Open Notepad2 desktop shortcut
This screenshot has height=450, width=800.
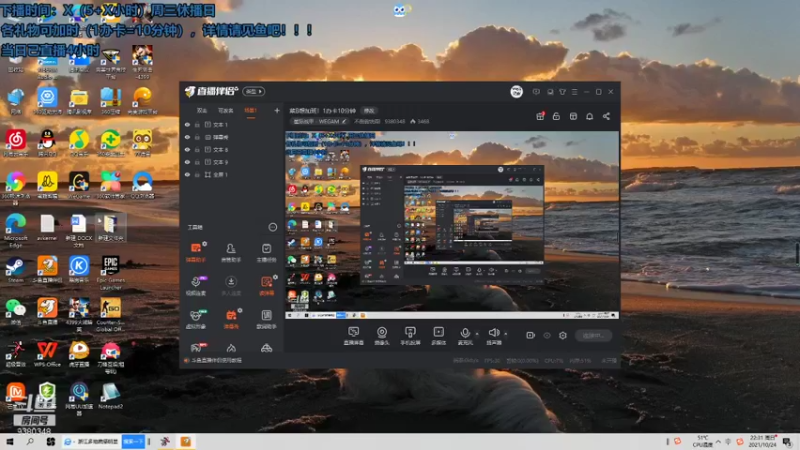point(110,396)
